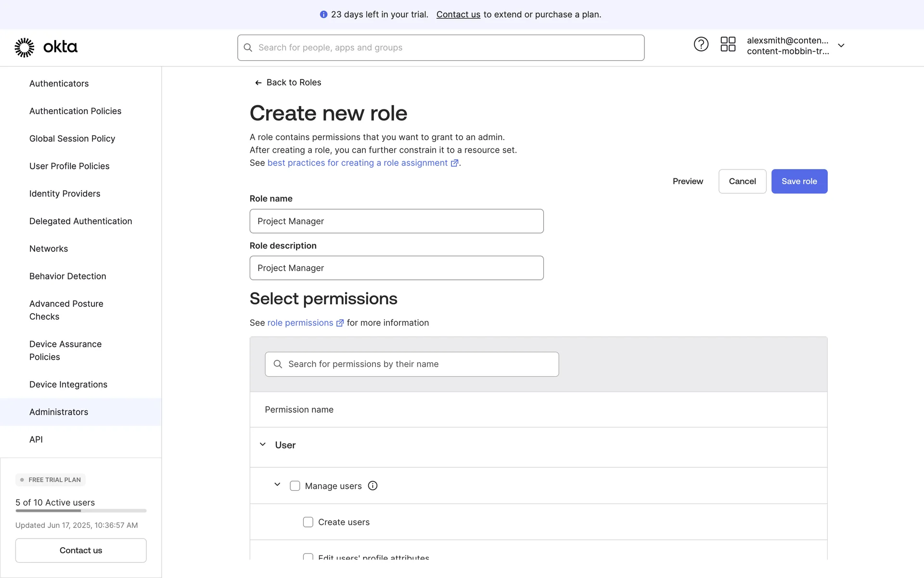The image size is (924, 578).
Task: Open the help question mark icon
Action: click(x=701, y=44)
